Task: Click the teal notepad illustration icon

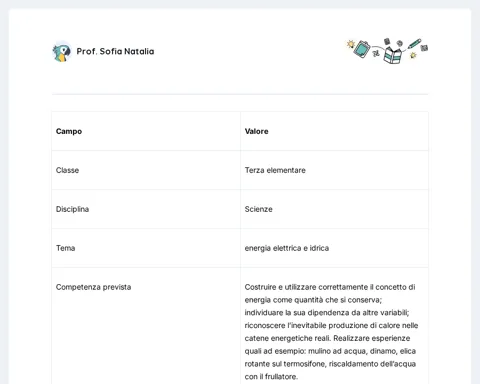Action: point(362,49)
